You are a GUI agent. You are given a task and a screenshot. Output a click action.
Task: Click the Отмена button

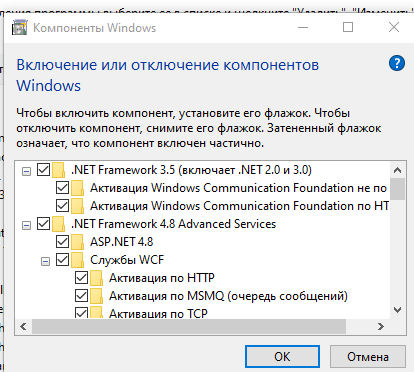coord(368,357)
